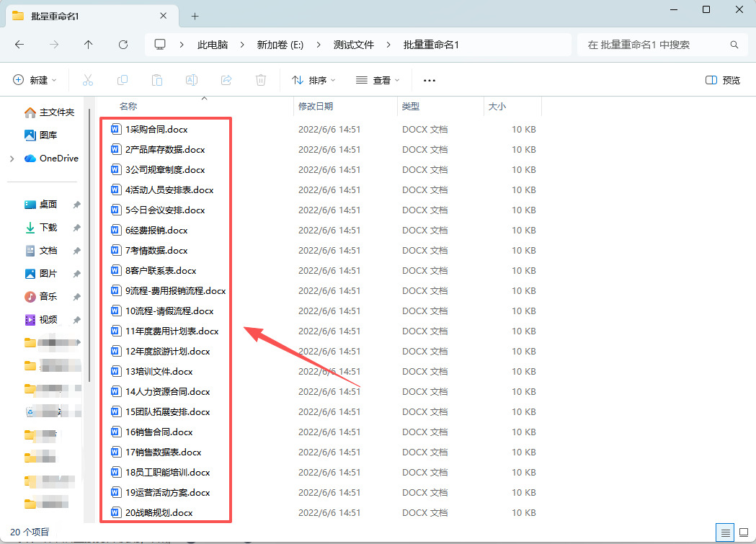This screenshot has height=544, width=756.
Task: Switch to large icons view at bottom right
Action: point(744,533)
